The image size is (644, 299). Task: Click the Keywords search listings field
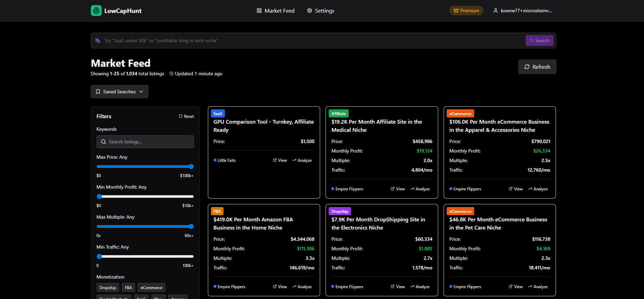click(145, 142)
